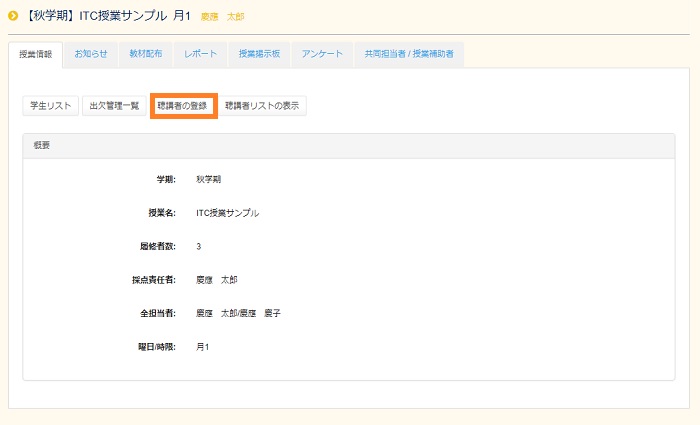Click the 学生リスト button
Image resolution: width=700 pixels, height=425 pixels.
point(50,106)
